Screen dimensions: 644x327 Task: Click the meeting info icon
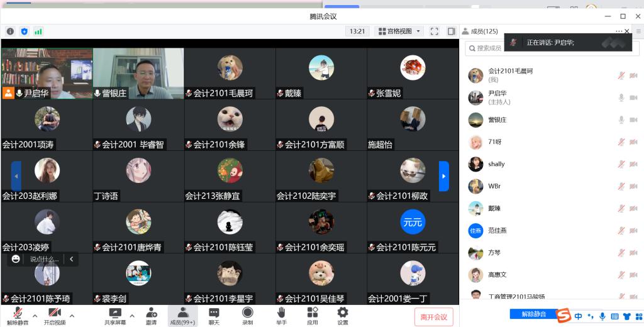tap(11, 31)
